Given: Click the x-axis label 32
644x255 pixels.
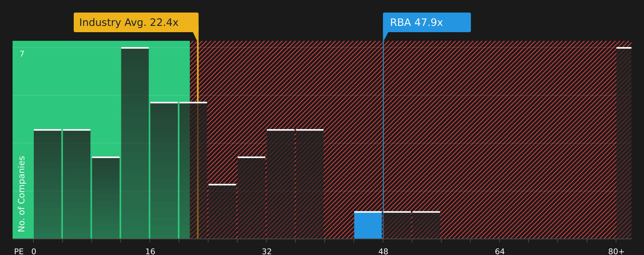Looking at the screenshot, I should [x=267, y=251].
